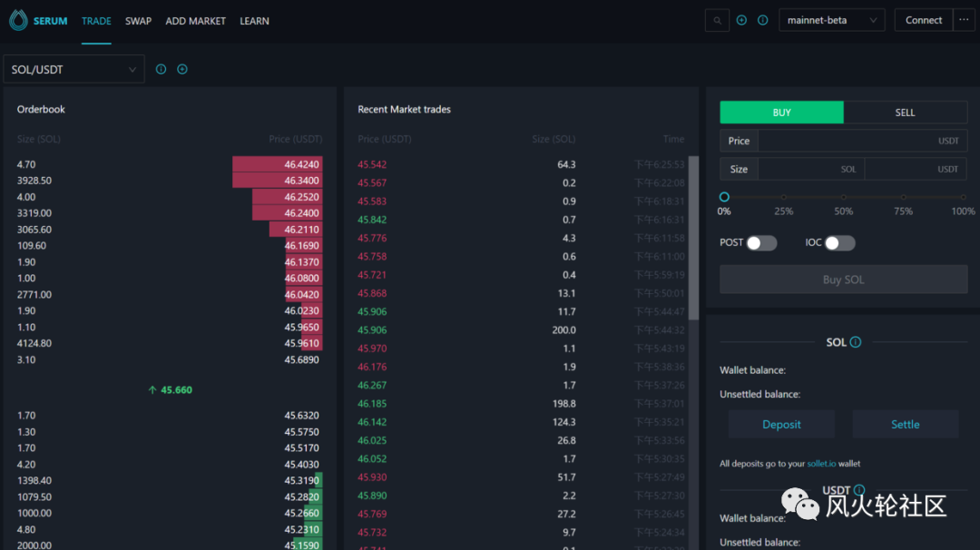
Task: Set order size slider to 50%
Action: point(843,197)
